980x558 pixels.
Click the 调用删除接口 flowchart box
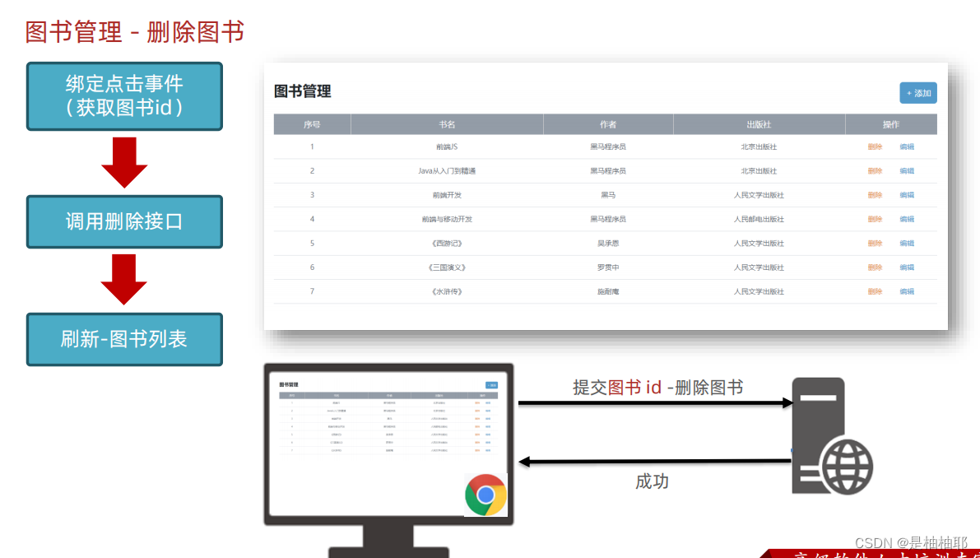[125, 222]
